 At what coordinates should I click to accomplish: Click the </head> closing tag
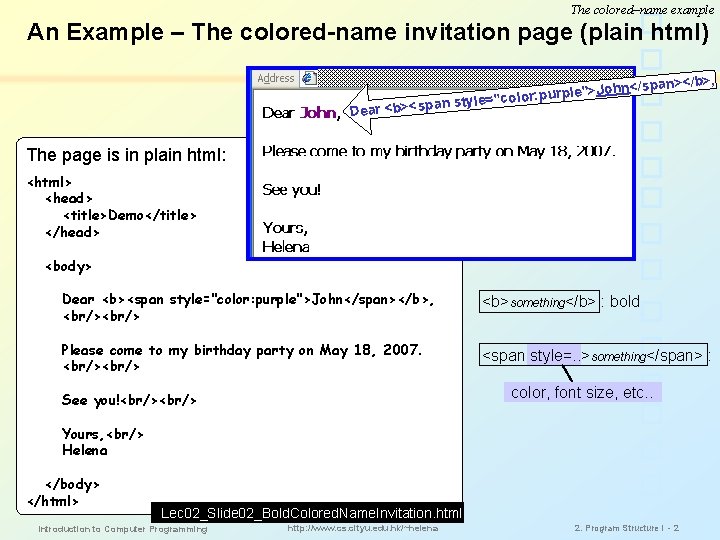pyautogui.click(x=72, y=232)
